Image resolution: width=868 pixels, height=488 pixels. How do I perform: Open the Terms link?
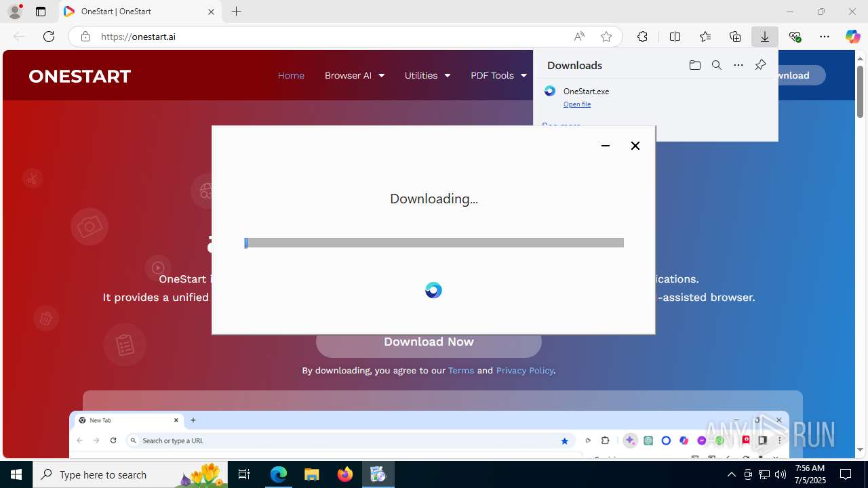coord(461,371)
